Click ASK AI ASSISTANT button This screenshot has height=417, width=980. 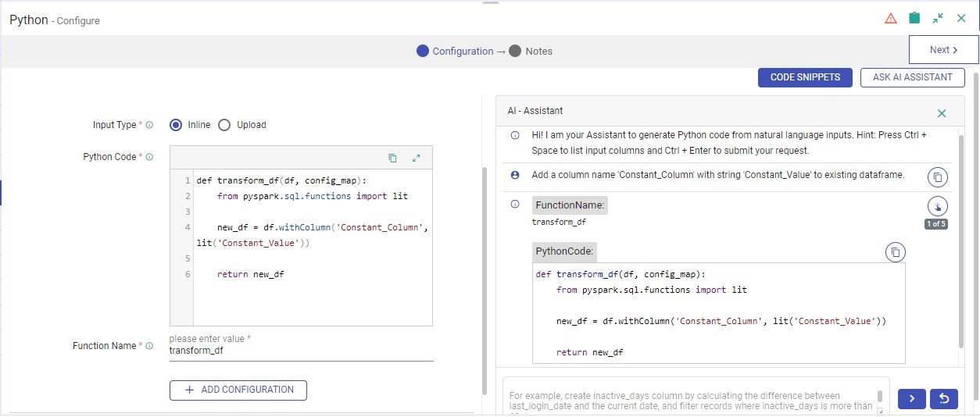pos(913,77)
